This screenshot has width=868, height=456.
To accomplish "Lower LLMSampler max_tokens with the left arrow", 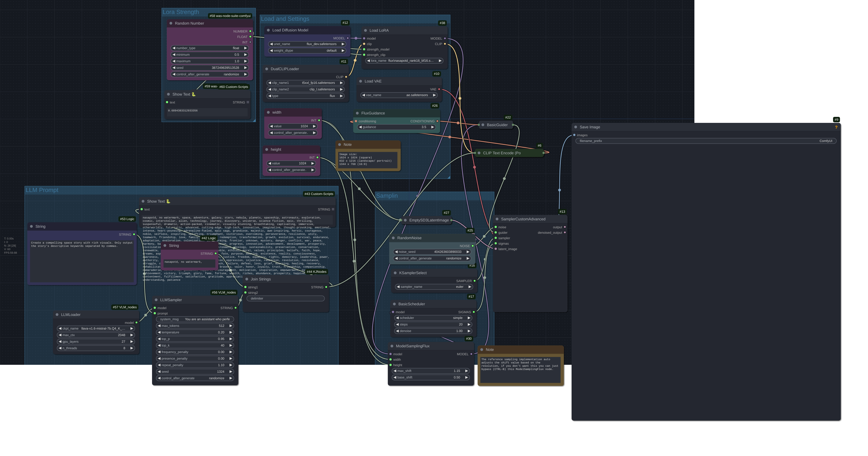I will [159, 326].
